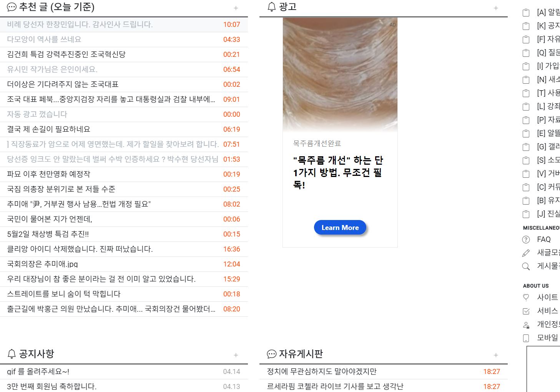Click the clipboard icon next to [I] board

[526, 66]
